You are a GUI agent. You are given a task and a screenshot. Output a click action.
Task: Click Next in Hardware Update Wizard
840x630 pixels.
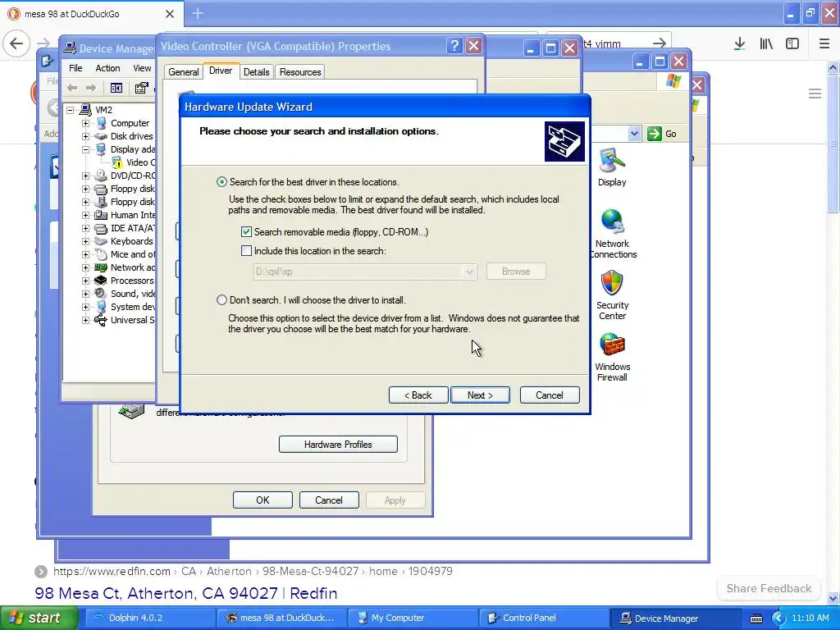(480, 395)
